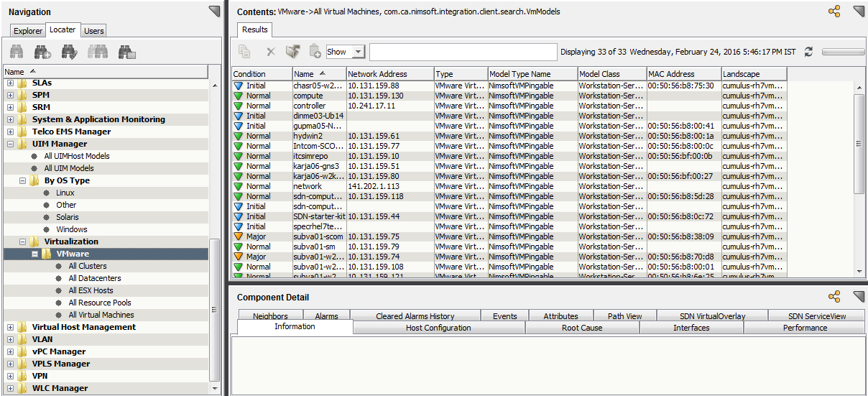This screenshot has width=868, height=396.
Task: Click the 141.202.1.113 network address cell
Action: coord(390,186)
